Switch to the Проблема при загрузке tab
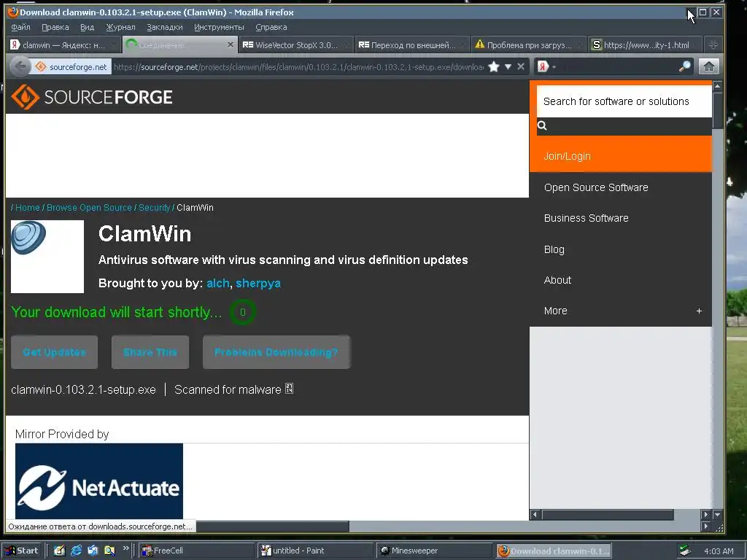Screen dimensions: 747x560 click(528, 44)
